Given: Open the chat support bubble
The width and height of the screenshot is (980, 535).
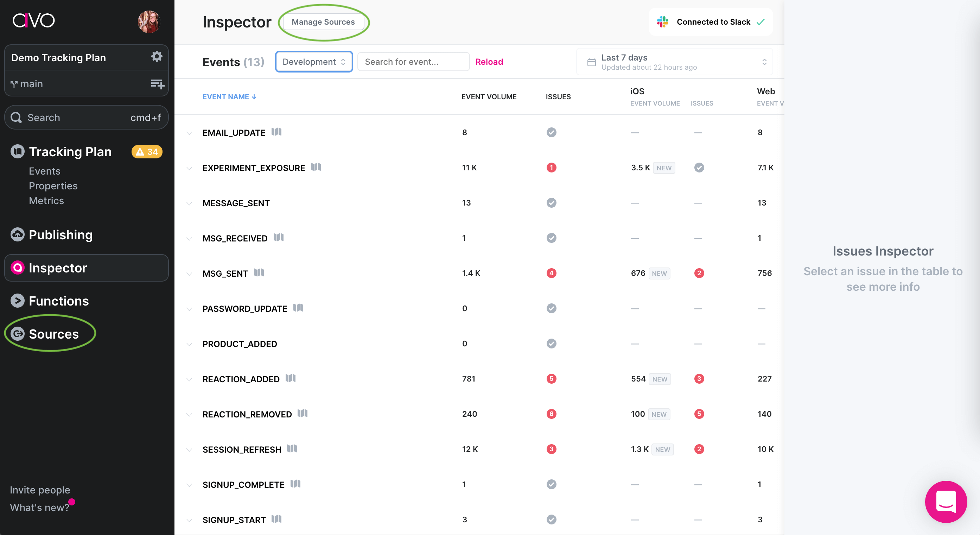Looking at the screenshot, I should [946, 502].
